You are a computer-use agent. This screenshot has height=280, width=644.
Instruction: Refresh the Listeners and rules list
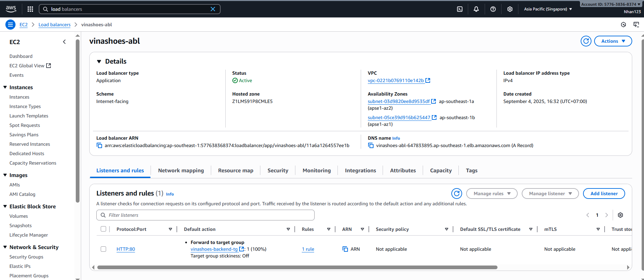[457, 194]
